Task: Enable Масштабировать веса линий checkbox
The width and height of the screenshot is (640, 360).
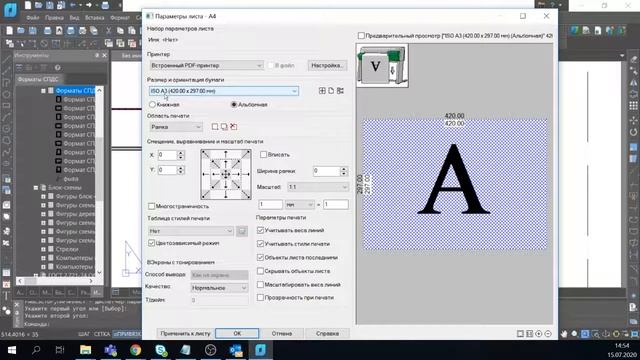Action: pos(260,284)
